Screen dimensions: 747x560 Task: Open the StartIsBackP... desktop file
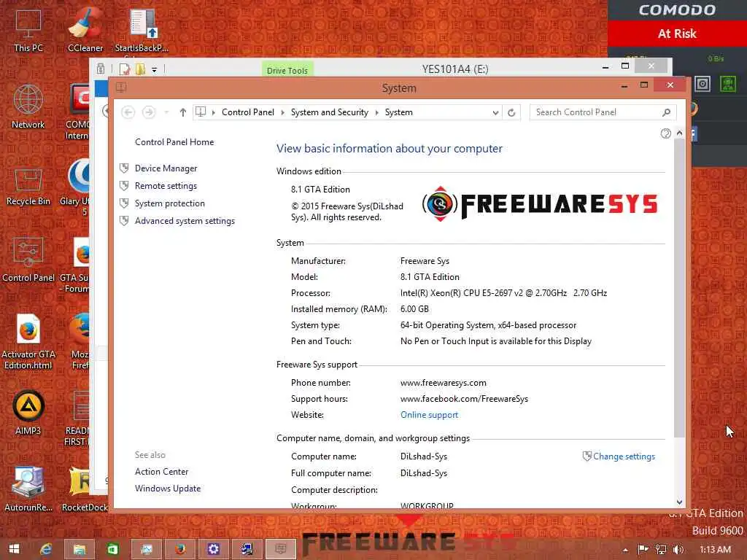click(x=142, y=31)
